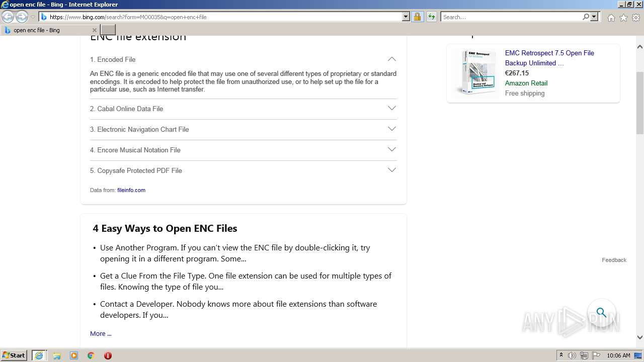Collapse the Encoded File section

392,59
